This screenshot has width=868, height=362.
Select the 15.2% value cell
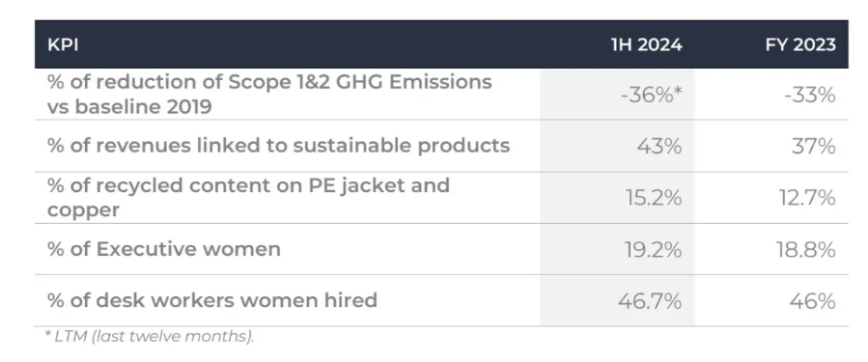(655, 198)
